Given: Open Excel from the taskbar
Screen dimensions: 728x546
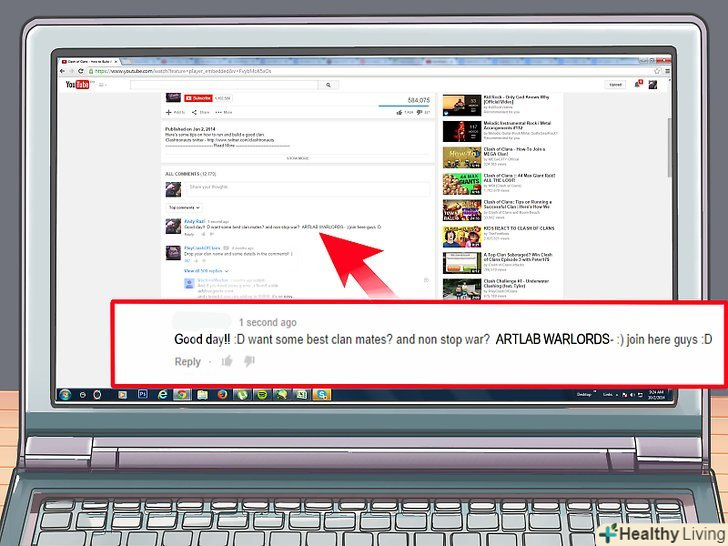Looking at the screenshot, I should click(x=302, y=395).
